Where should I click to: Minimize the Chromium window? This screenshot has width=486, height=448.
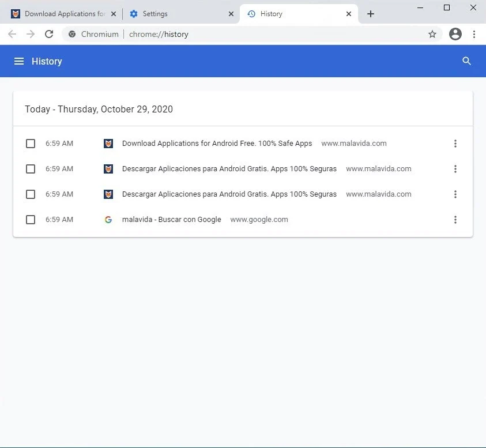pos(420,7)
